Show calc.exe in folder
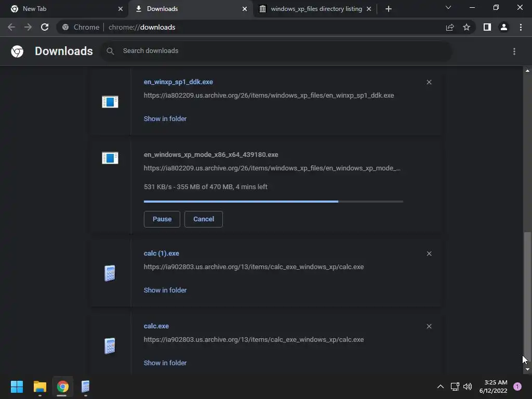Screen dimensions: 532x399 point(165,363)
